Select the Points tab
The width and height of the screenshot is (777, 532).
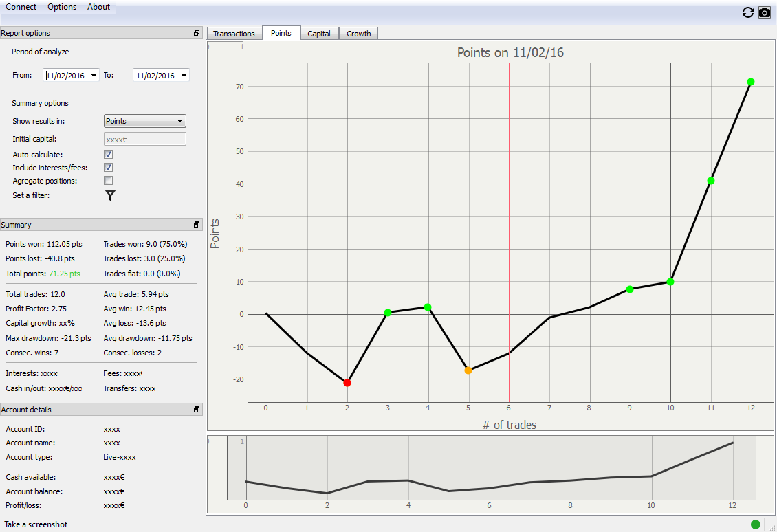tap(281, 33)
